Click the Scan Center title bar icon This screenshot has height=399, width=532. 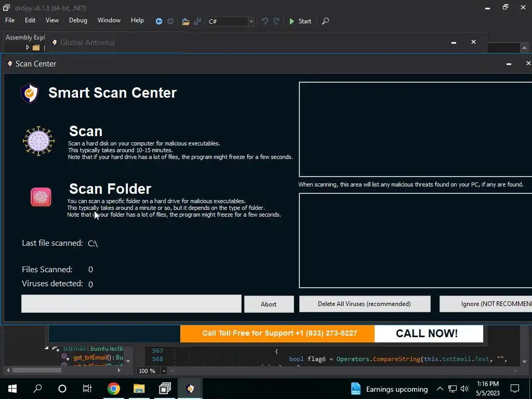pyautogui.click(x=9, y=64)
